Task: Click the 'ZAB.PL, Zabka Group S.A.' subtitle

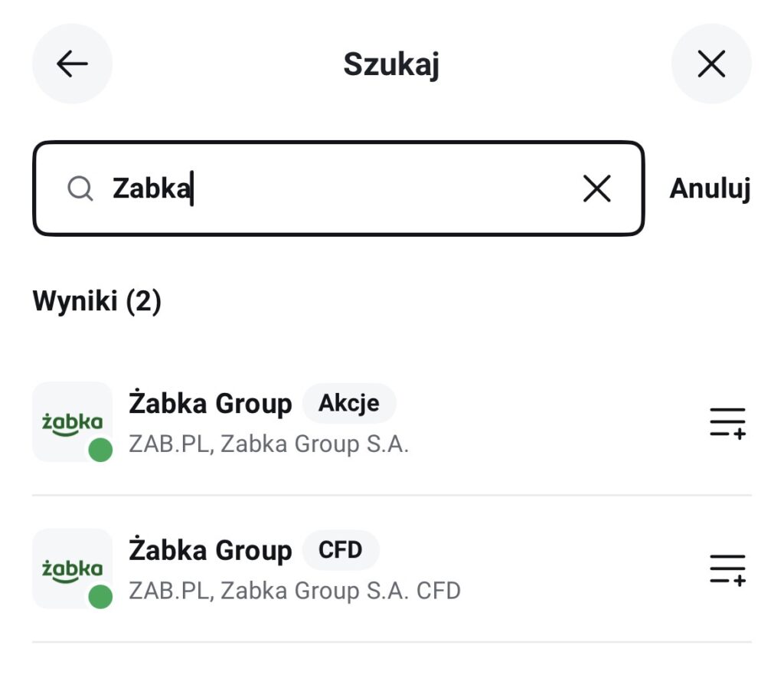Action: pos(269,444)
